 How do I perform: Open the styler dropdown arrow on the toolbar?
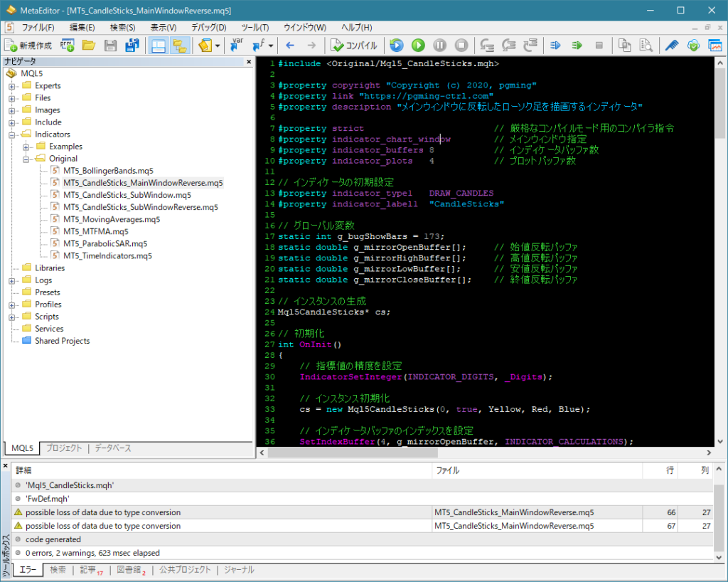click(218, 45)
